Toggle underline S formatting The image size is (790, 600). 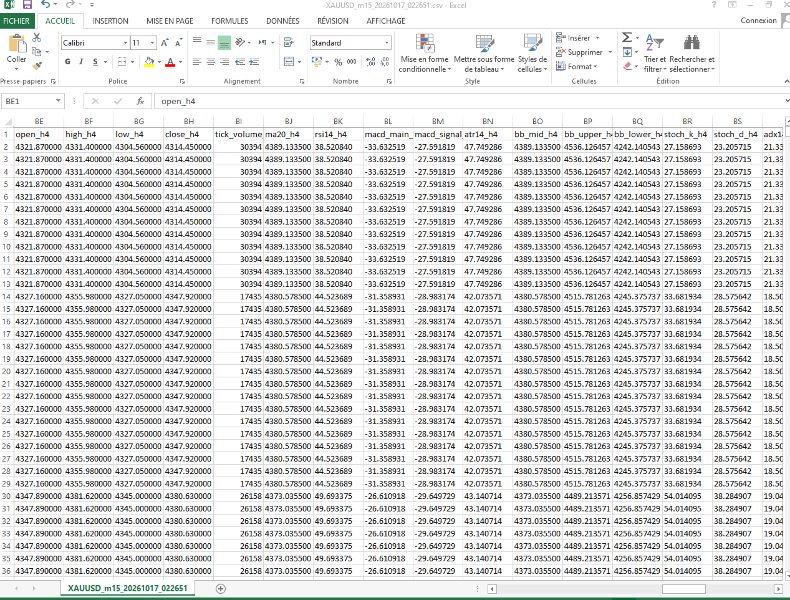95,61
